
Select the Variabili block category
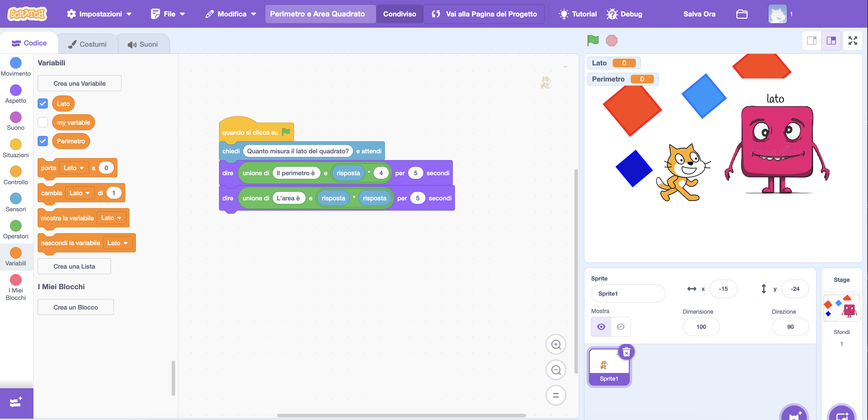point(16,256)
